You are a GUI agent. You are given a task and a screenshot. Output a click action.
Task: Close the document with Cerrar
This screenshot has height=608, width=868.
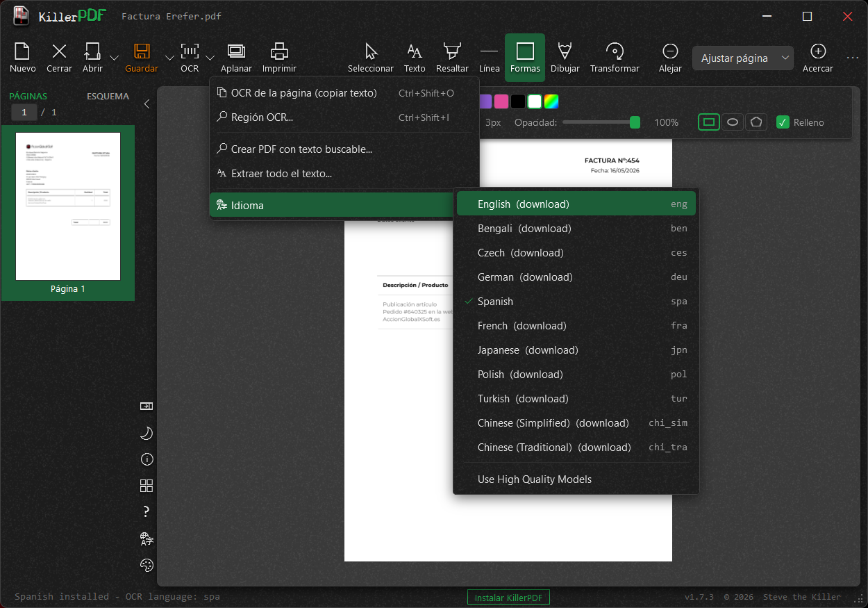coord(60,58)
